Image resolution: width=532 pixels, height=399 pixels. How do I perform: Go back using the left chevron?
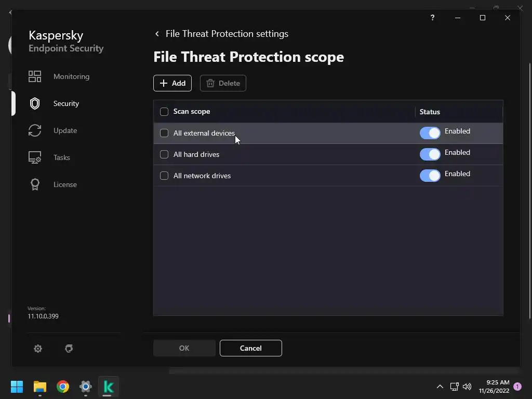pos(157,34)
